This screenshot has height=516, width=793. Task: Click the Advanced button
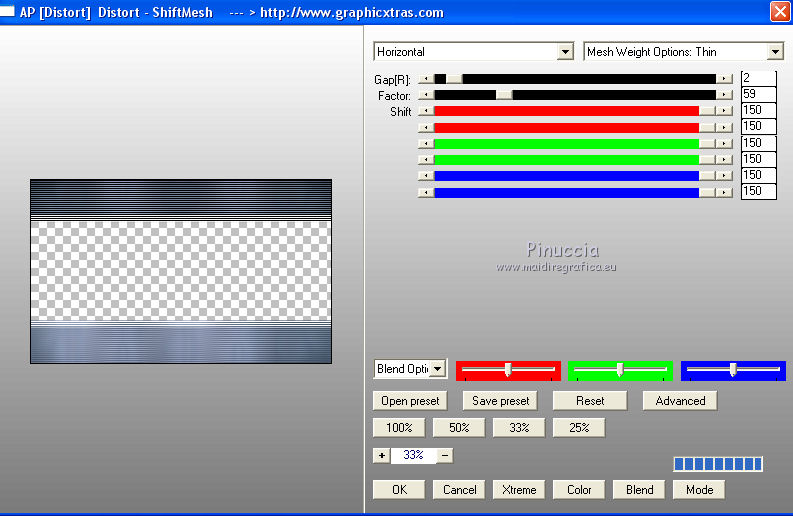pyautogui.click(x=680, y=401)
